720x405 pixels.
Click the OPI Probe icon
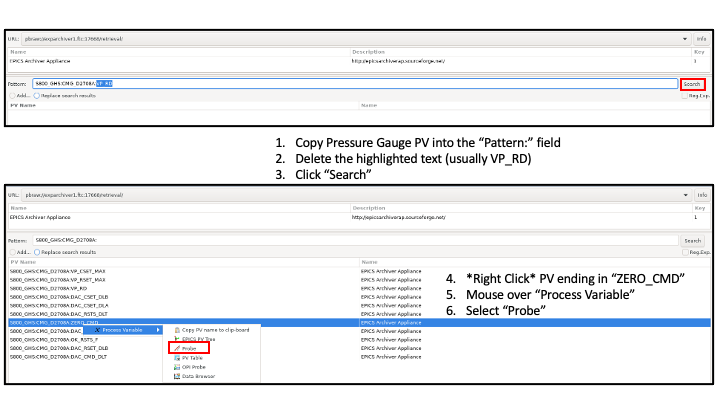[x=175, y=366]
